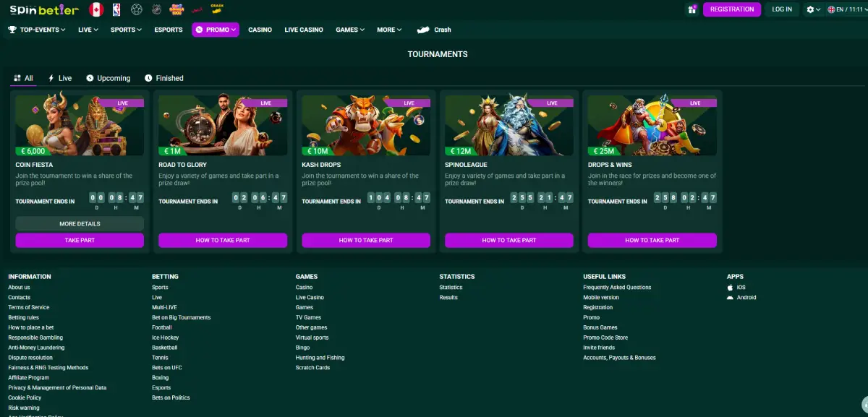Image resolution: width=868 pixels, height=417 pixels.
Task: Open the Terms of Service link
Action: coord(29,308)
